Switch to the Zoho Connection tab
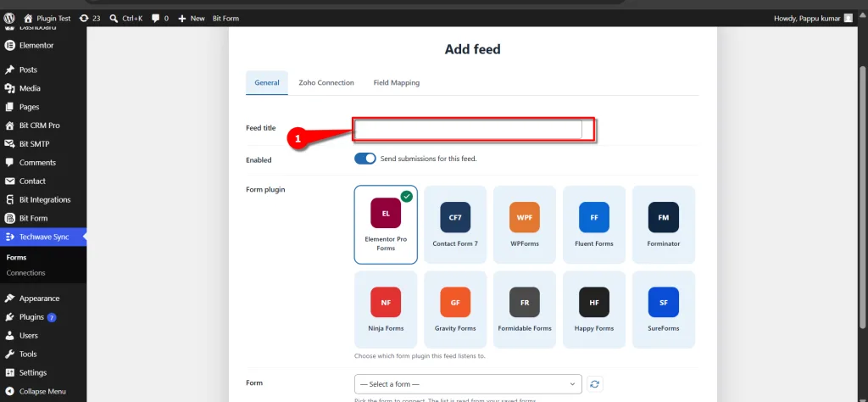 [326, 82]
